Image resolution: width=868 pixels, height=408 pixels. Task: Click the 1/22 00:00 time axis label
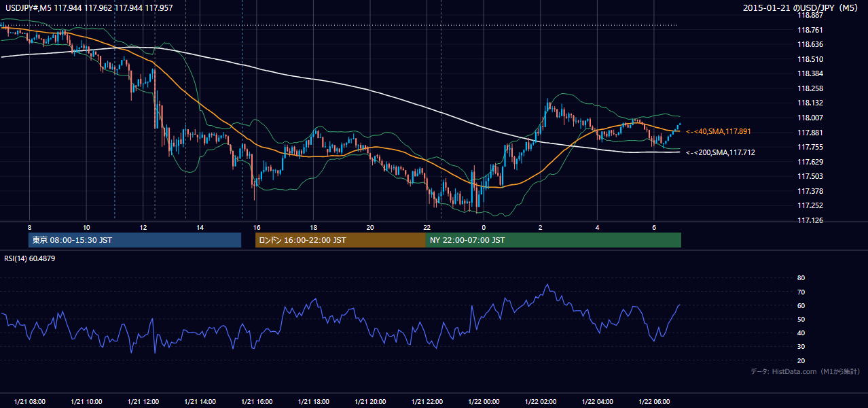tap(484, 402)
